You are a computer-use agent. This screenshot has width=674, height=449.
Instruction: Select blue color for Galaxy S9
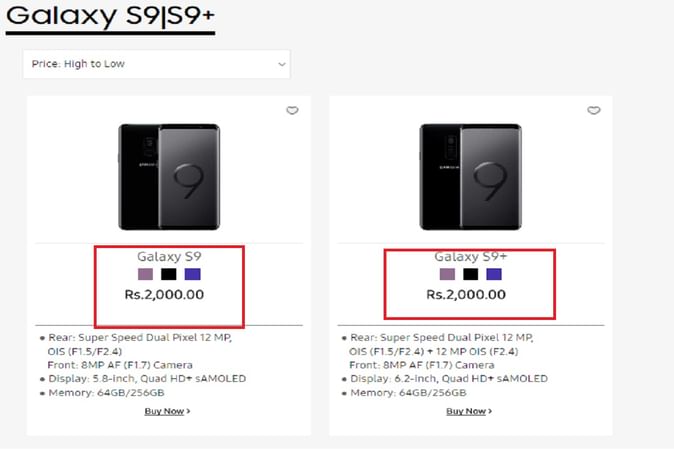pos(192,274)
